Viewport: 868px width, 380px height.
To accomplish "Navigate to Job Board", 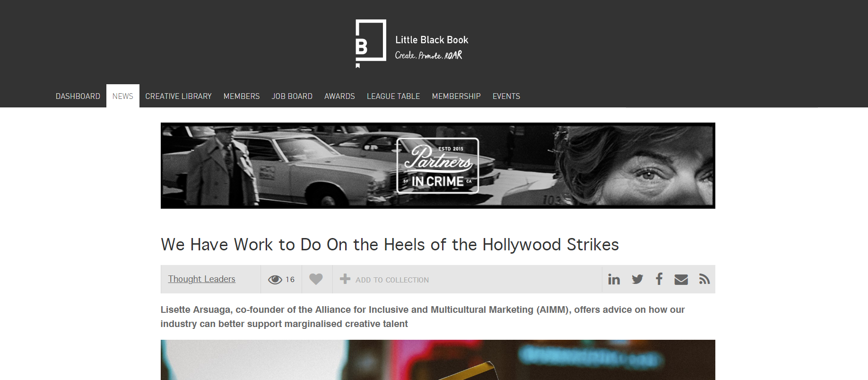I will click(292, 96).
